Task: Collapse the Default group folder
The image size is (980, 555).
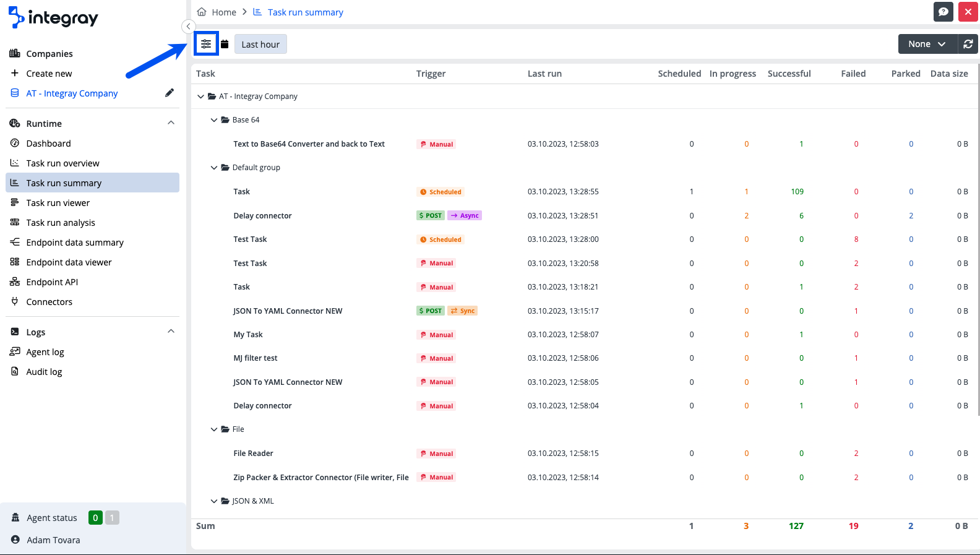Action: click(x=214, y=168)
